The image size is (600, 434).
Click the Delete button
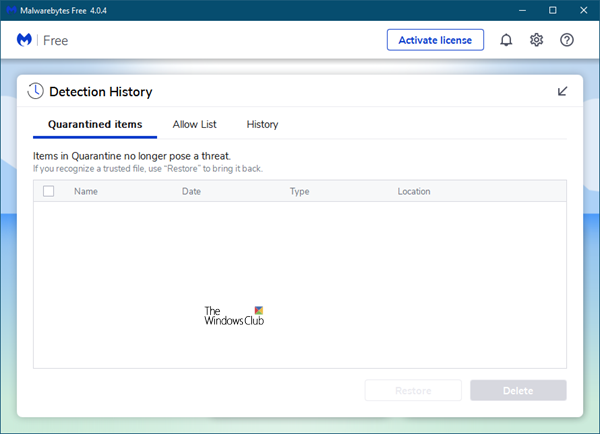coord(518,390)
